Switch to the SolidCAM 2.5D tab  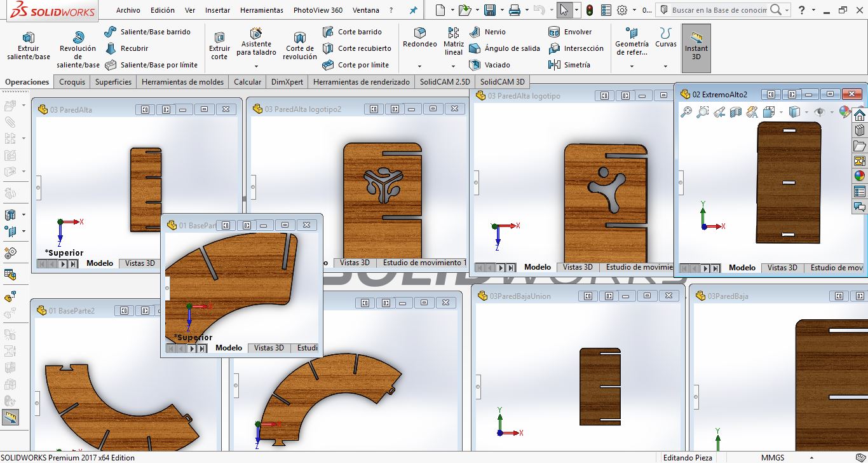click(x=445, y=82)
